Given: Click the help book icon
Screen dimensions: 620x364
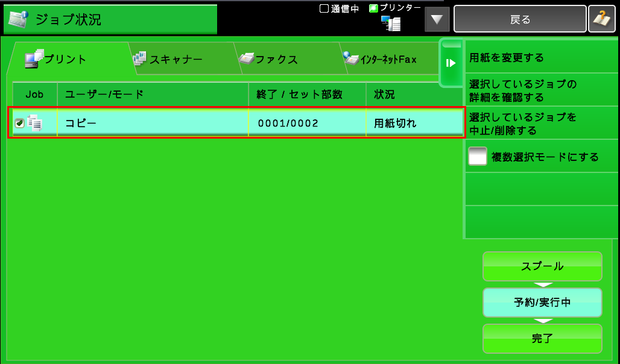Looking at the screenshot, I should 601,19.
